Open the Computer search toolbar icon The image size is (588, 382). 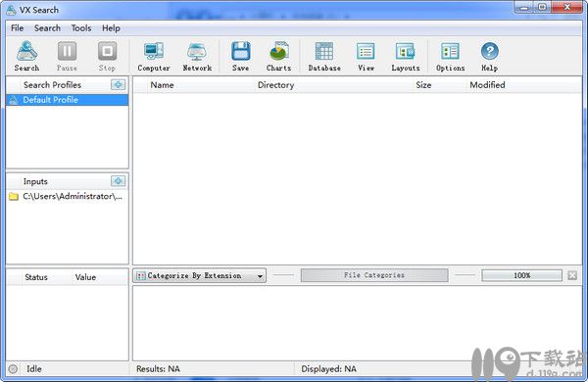(x=154, y=56)
